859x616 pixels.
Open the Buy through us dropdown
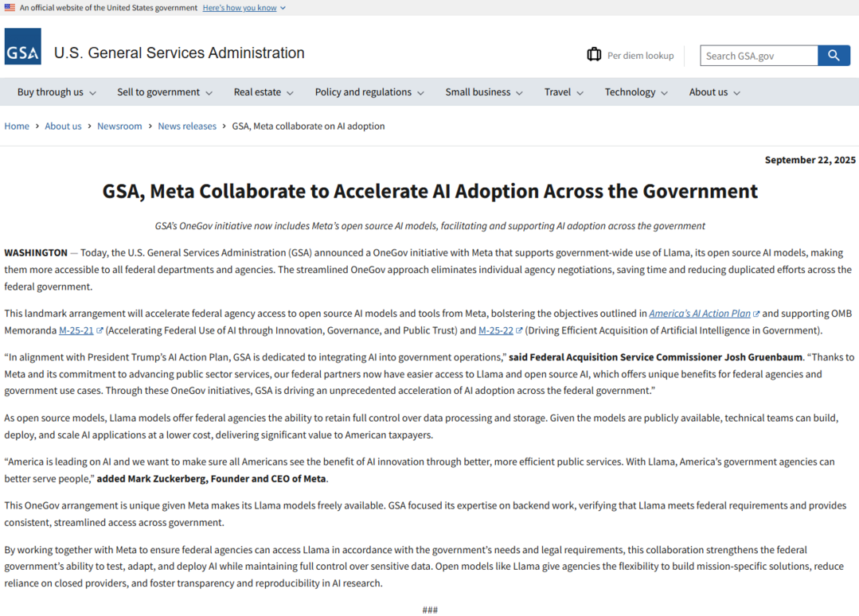coord(57,92)
